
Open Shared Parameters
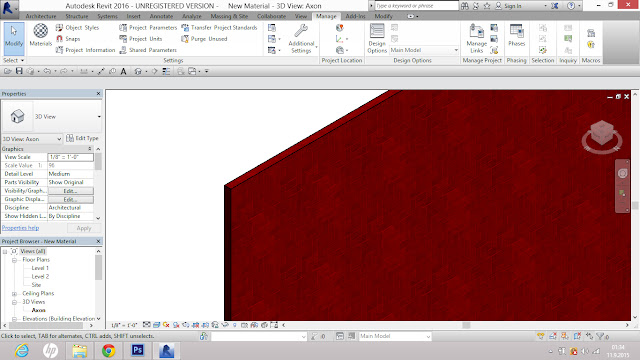(x=148, y=50)
